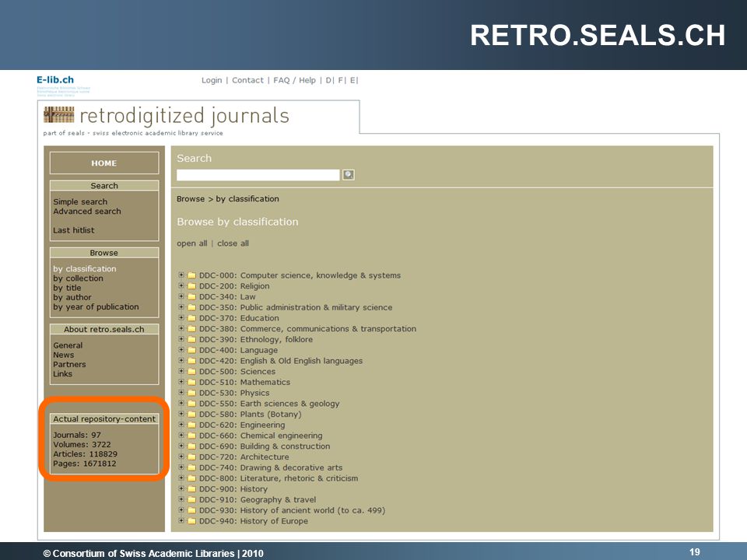Switch language to D (German)
Image resolution: width=747 pixels, height=560 pixels.
click(x=328, y=80)
